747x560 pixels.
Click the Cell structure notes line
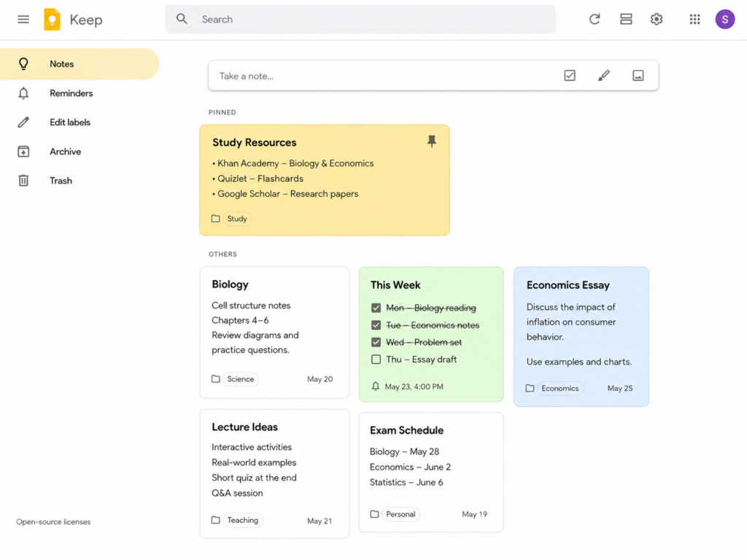251,306
